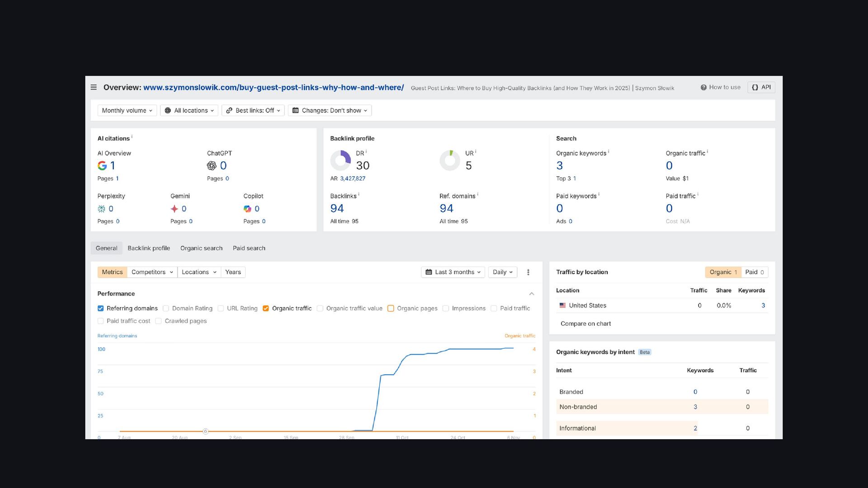Uncheck the Referring domains checkbox

[100, 309]
